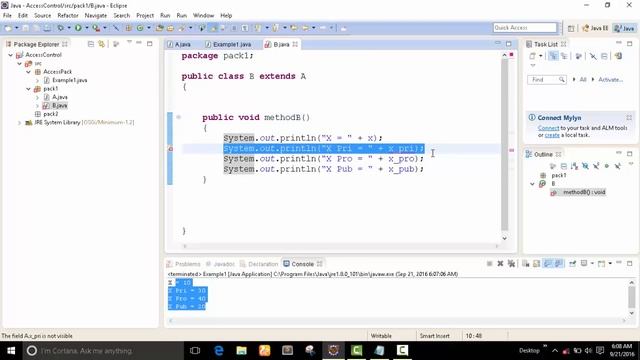Viewport: 640px width, 360px height.
Task: Toggle Hide Non-Public Members green dot
Action: (607, 166)
